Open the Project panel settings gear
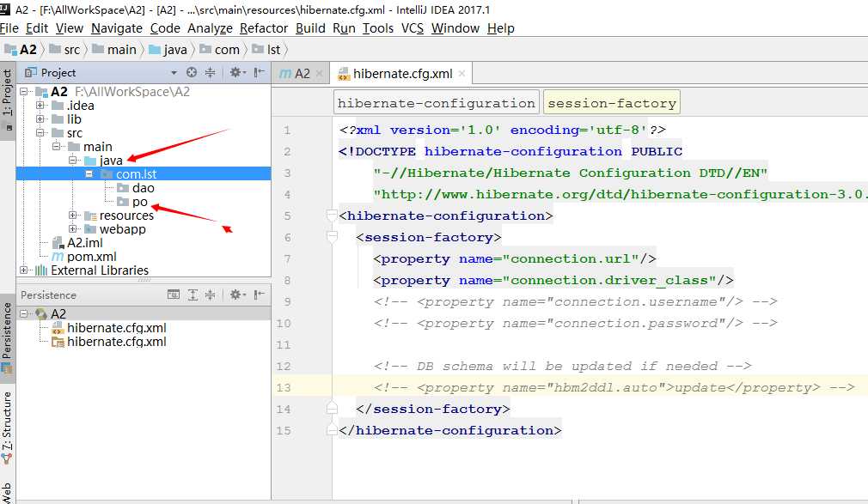868x504 pixels. coord(237,72)
